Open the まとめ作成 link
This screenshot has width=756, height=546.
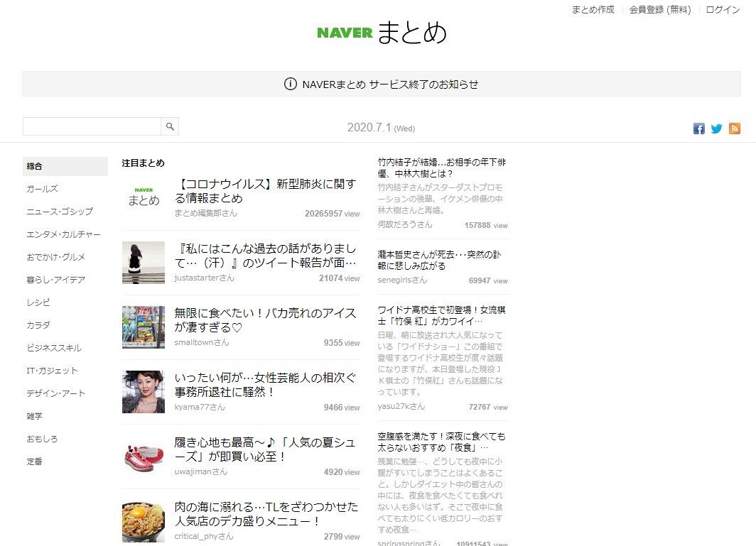tap(593, 9)
